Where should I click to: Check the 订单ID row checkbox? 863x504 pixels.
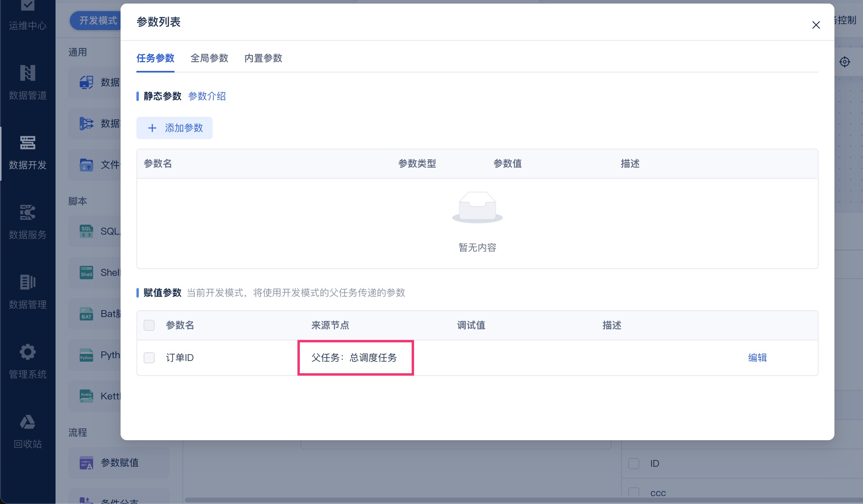[x=149, y=358]
